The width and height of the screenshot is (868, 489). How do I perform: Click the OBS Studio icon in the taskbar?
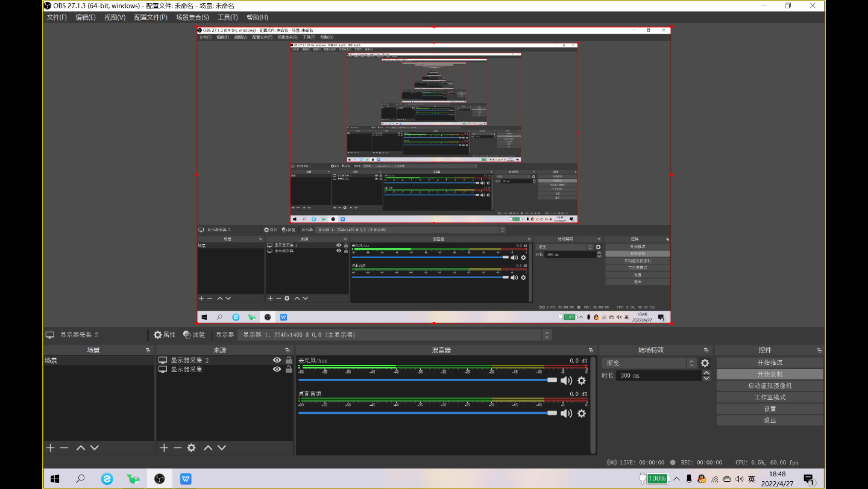[x=160, y=479]
